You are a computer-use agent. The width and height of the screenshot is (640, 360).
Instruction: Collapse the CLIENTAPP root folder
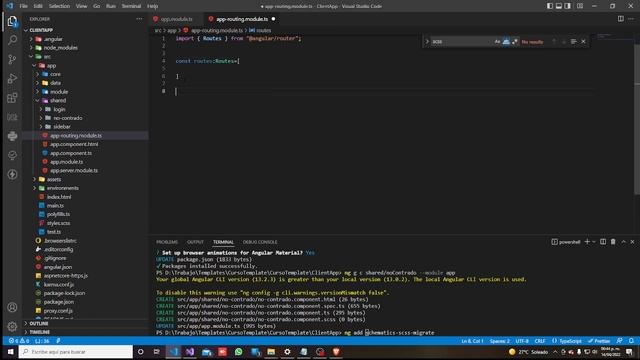pyautogui.click(x=26, y=30)
